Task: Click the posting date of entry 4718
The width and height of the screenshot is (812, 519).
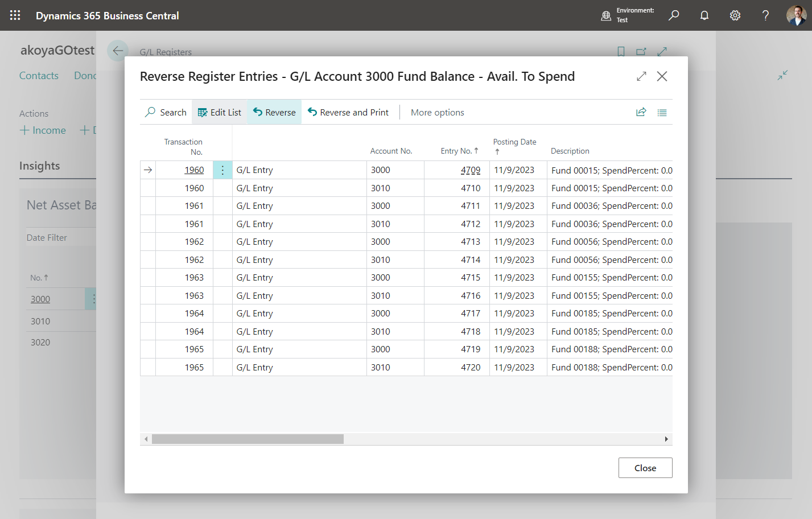Action: click(518, 332)
